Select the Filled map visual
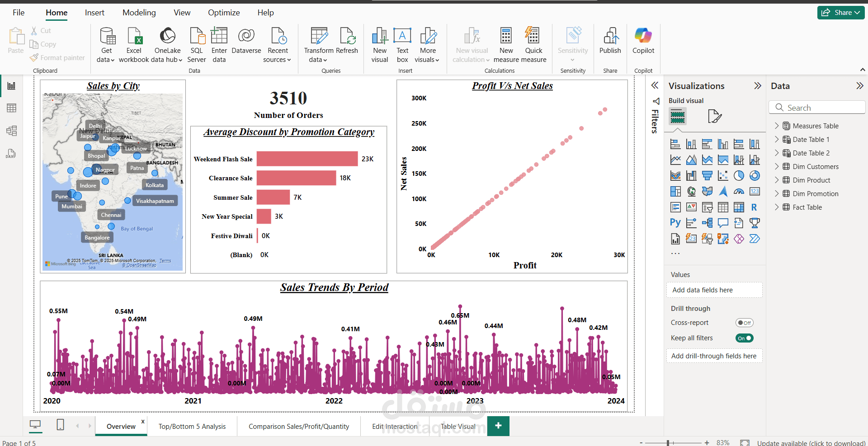The height and width of the screenshot is (446, 868). [x=707, y=192]
